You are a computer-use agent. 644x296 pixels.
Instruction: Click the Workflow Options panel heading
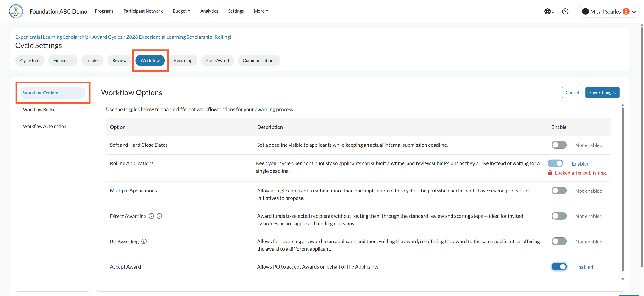(x=131, y=93)
